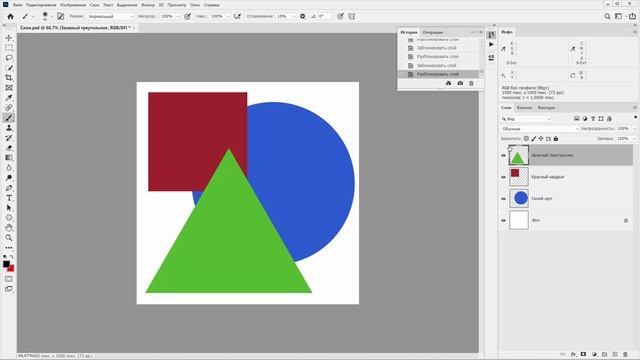Select the Красный квадрат layer thumbnail

pyautogui.click(x=519, y=177)
